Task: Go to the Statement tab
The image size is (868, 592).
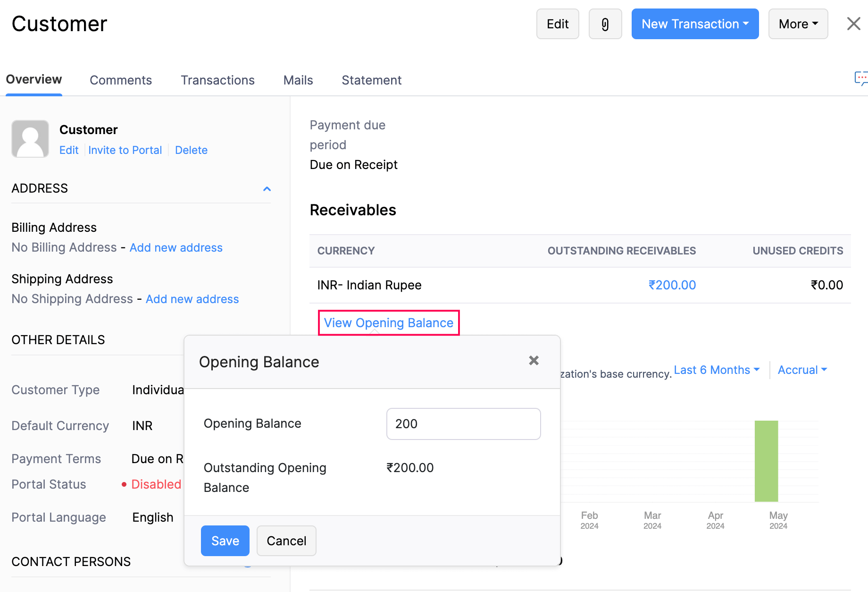Action: click(371, 80)
